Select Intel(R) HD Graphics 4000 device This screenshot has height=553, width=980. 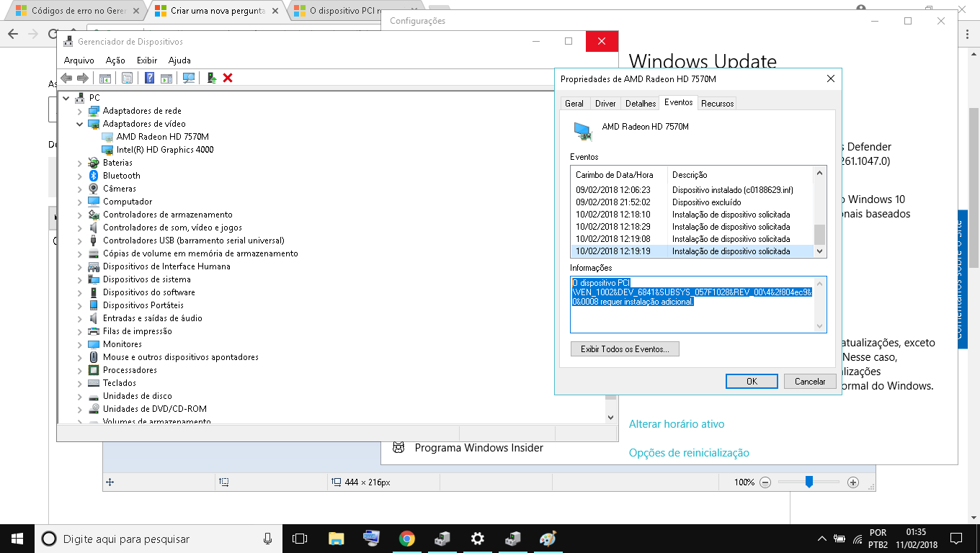pyautogui.click(x=165, y=150)
